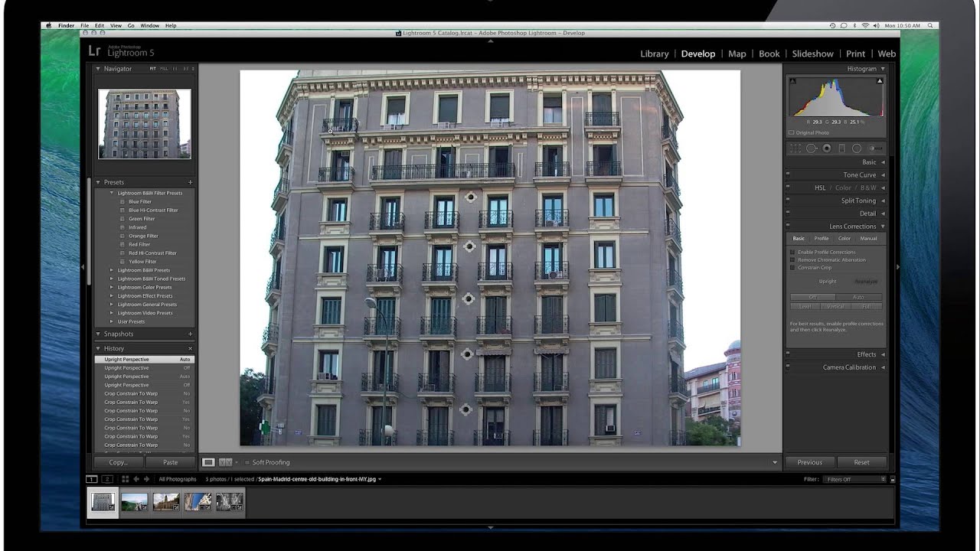The image size is (980, 551).
Task: Click the Reset button
Action: 862,462
